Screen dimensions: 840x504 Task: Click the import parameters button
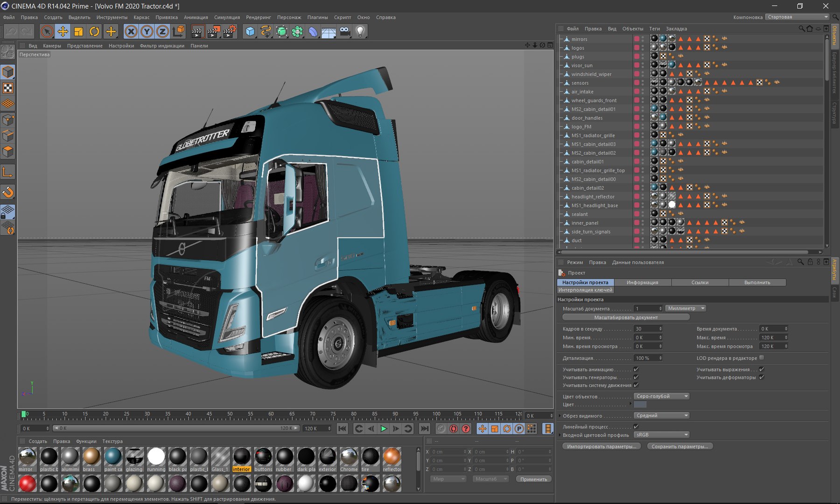(x=602, y=447)
